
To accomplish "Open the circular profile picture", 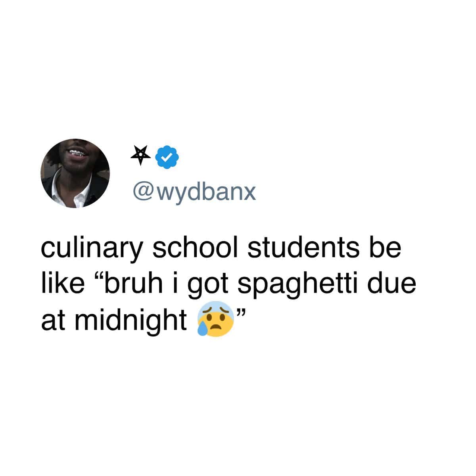I will tap(76, 173).
